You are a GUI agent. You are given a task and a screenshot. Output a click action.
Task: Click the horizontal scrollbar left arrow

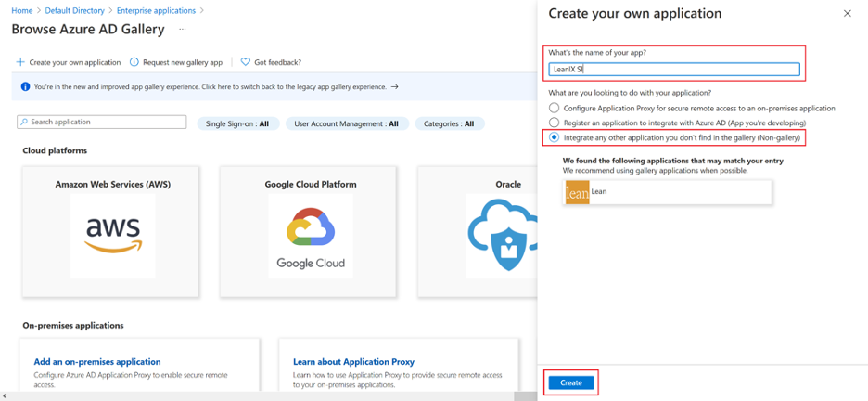[x=5, y=396]
